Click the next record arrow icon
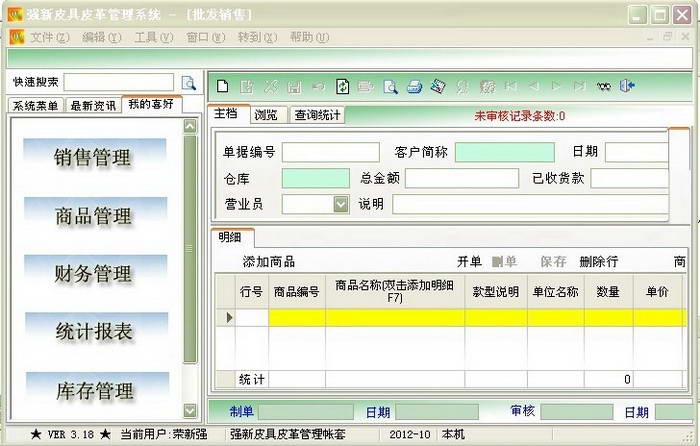The image size is (700, 446). tap(556, 86)
